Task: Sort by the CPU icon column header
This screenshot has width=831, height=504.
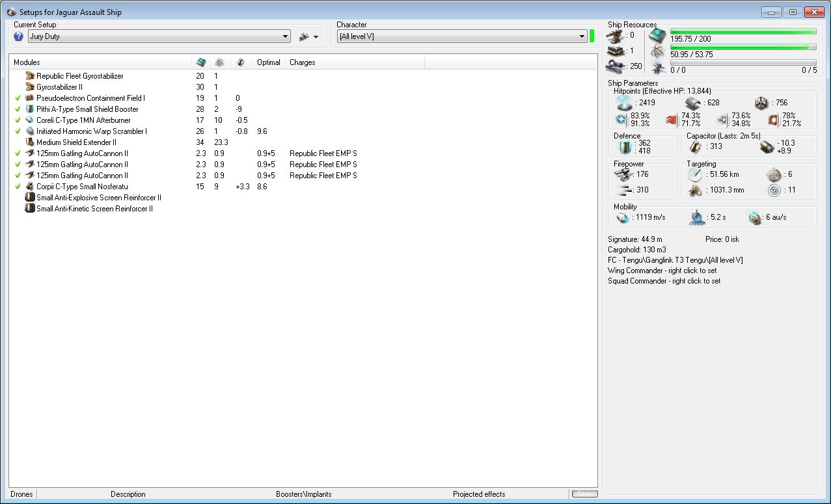Action: pyautogui.click(x=201, y=62)
